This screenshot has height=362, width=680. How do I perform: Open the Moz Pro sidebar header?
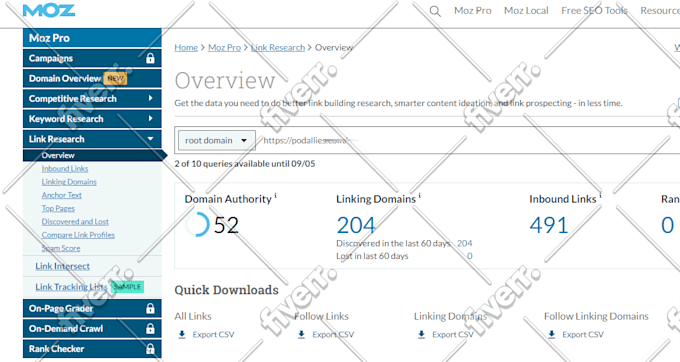[x=92, y=38]
